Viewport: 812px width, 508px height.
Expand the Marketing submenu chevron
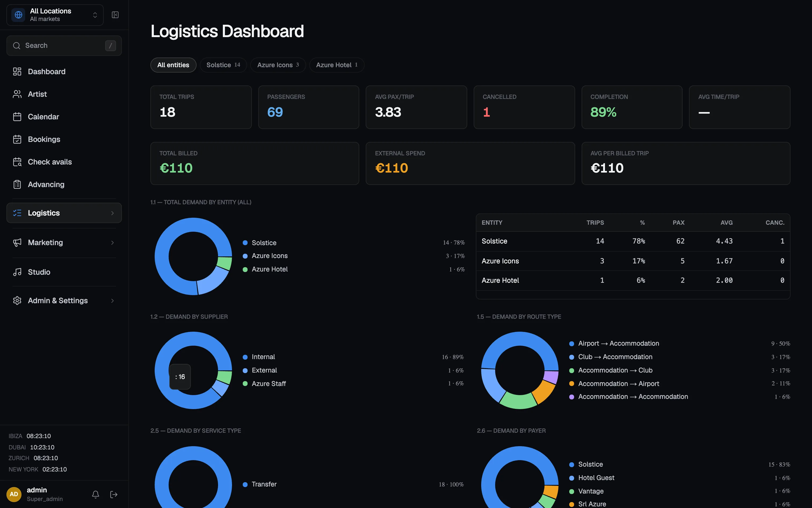click(x=113, y=242)
